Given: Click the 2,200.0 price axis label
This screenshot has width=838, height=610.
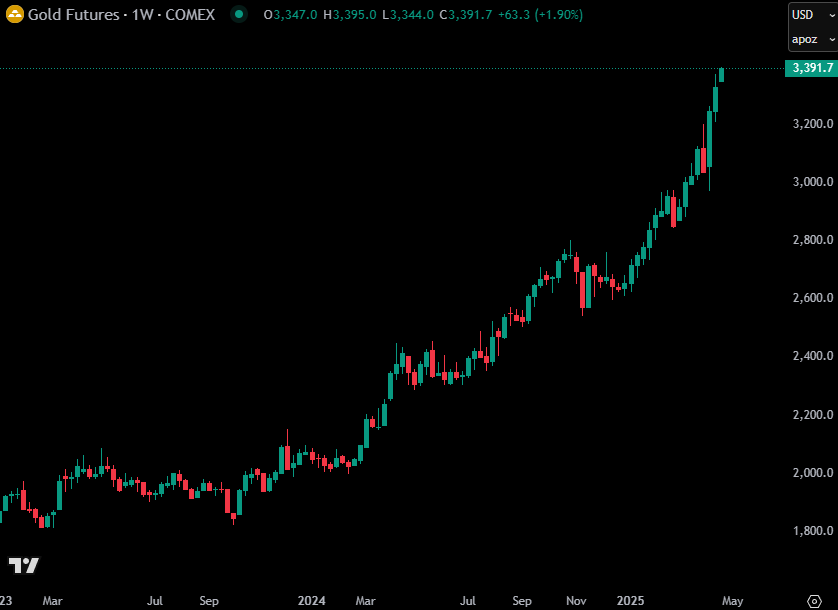Looking at the screenshot, I should coord(813,414).
